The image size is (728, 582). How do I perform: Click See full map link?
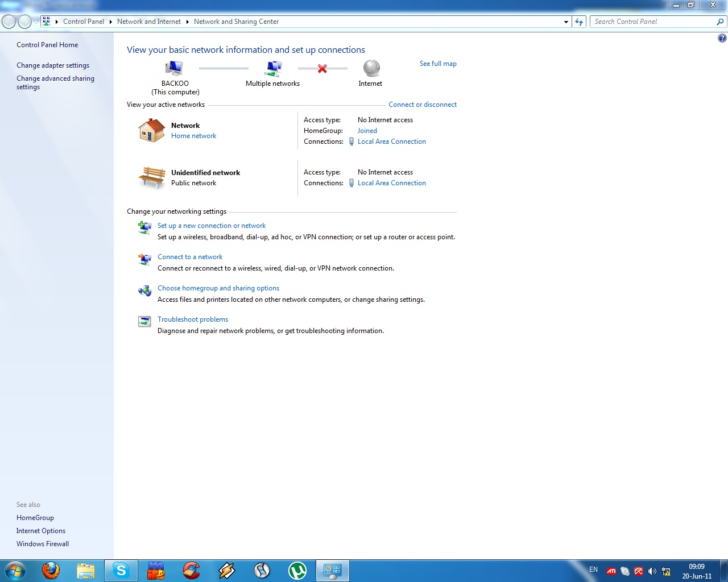[x=438, y=64]
